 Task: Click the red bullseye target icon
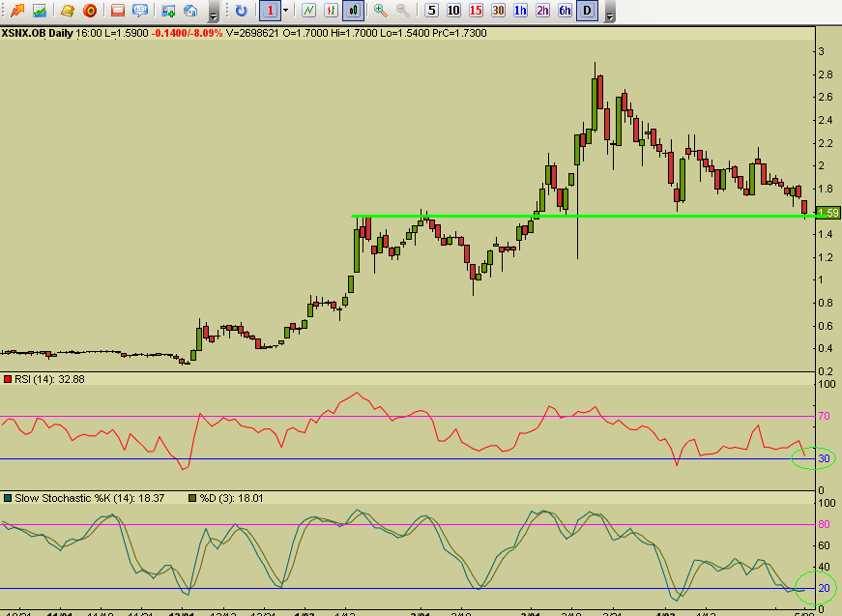click(90, 10)
